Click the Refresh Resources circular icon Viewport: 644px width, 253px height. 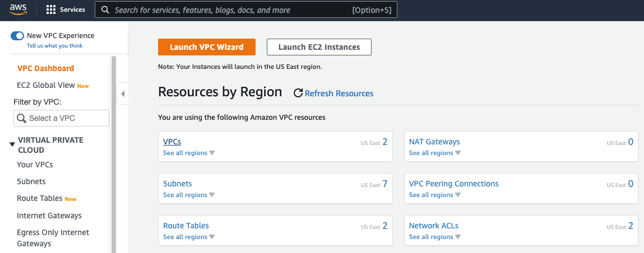[x=298, y=93]
